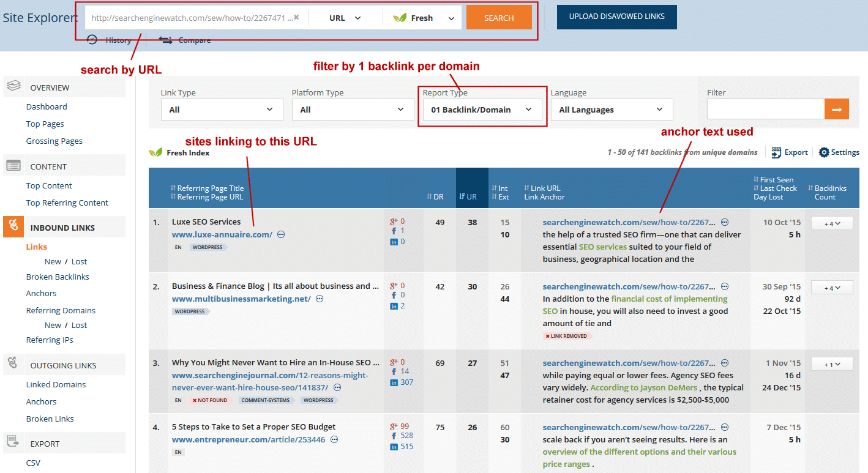Image resolution: width=868 pixels, height=473 pixels.
Task: Click the orange SEARCH button
Action: (x=499, y=18)
